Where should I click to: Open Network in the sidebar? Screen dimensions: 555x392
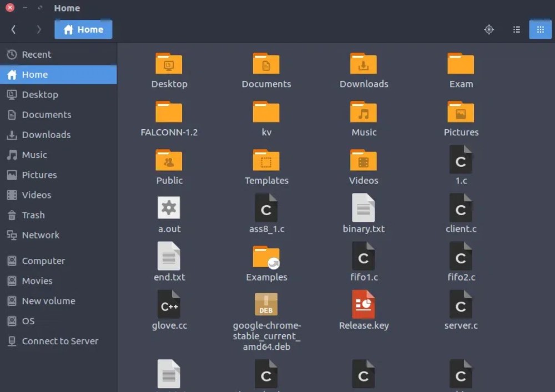point(41,235)
